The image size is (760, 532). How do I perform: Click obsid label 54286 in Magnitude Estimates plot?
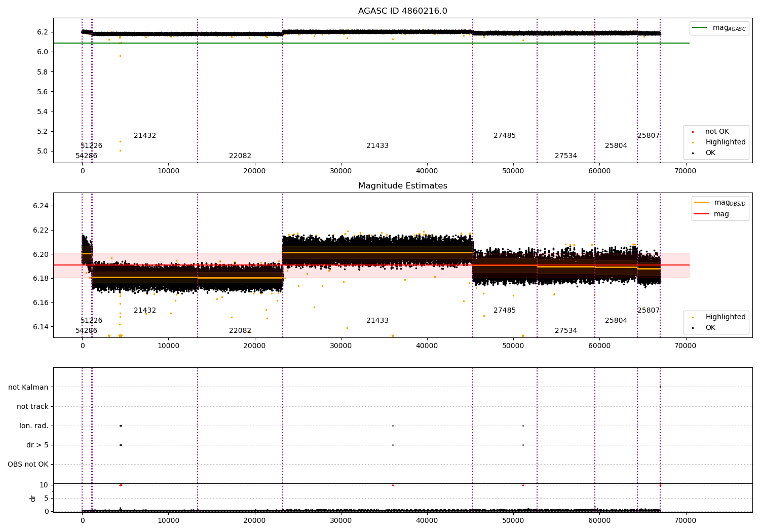[x=87, y=331]
